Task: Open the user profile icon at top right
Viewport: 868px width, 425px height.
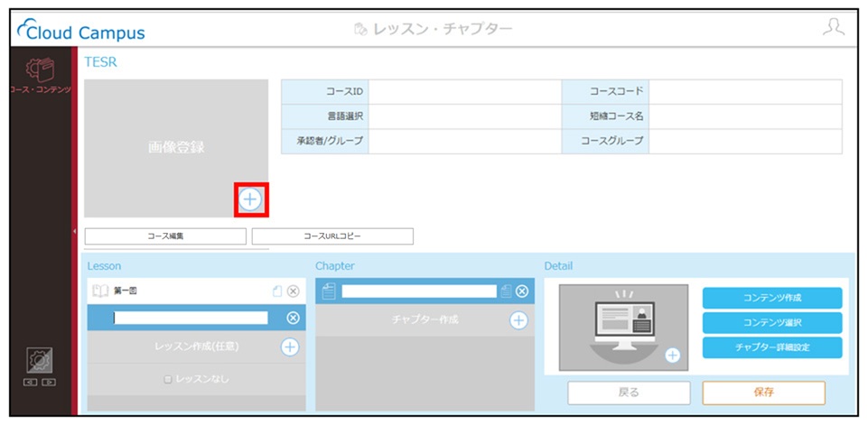Action: [x=833, y=28]
